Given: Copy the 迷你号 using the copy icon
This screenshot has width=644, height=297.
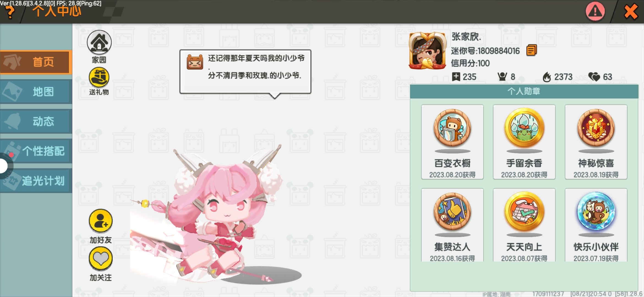Looking at the screenshot, I should coord(531,50).
